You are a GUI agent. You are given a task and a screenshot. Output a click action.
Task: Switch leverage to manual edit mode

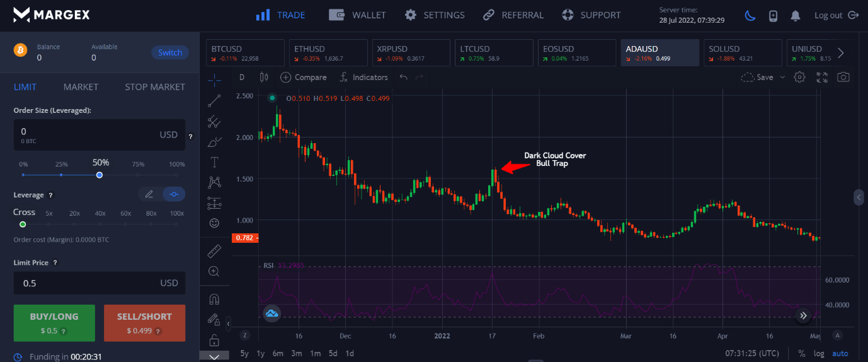point(149,194)
